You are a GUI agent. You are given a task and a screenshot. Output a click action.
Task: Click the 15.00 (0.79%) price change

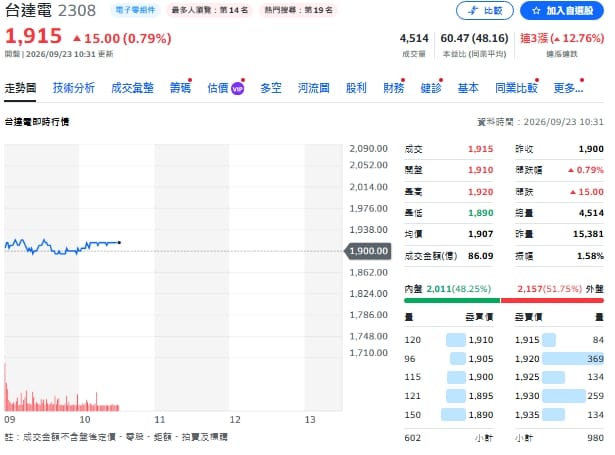(x=122, y=38)
